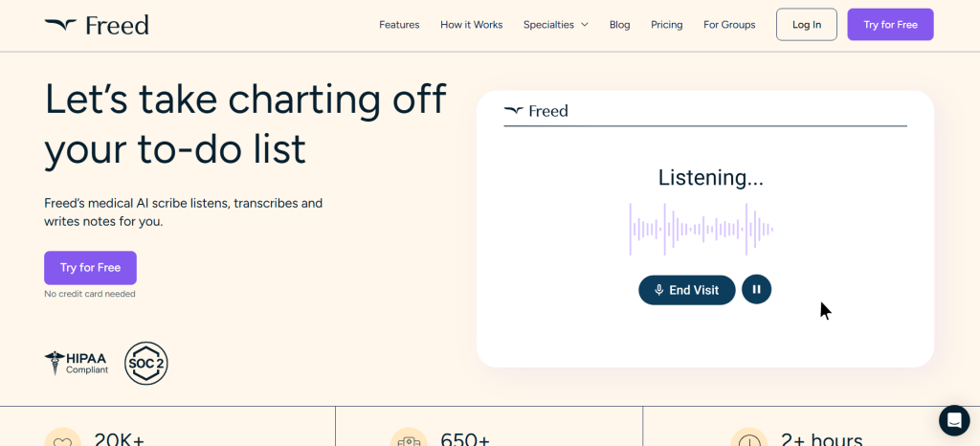
Task: Open the chat widget bubble
Action: 954,420
